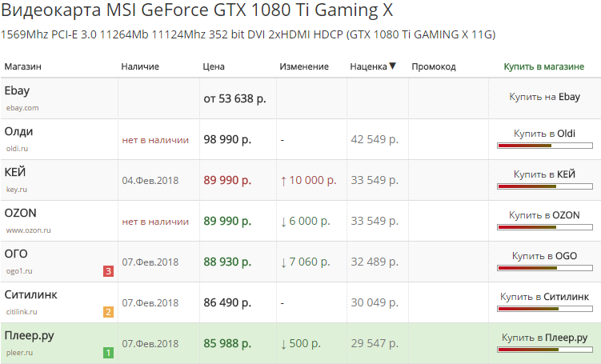Click date 07.Фев.2018 in Плеер.ру row
This screenshot has width=601, height=364.
(150, 344)
